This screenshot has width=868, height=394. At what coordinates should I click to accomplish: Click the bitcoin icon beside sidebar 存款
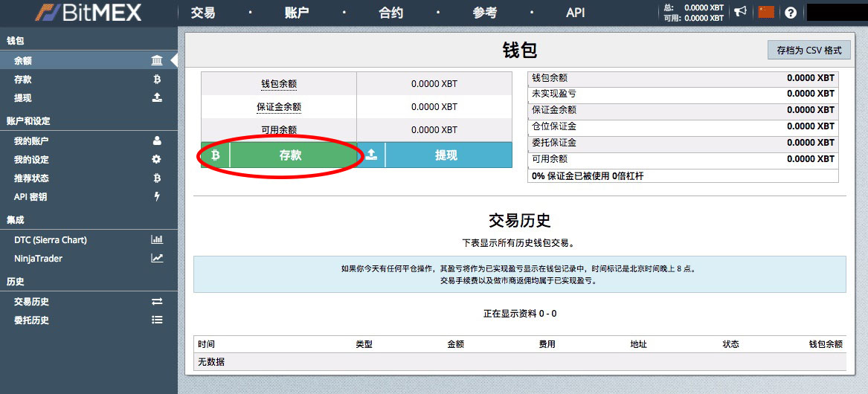click(157, 80)
